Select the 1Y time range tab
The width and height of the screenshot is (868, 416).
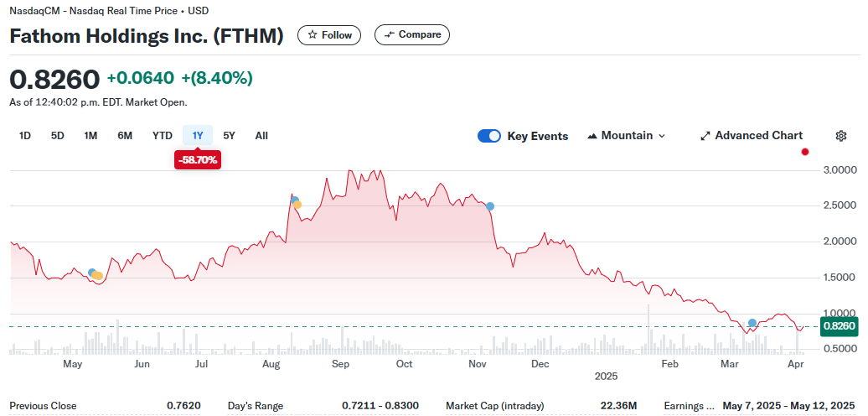[198, 136]
